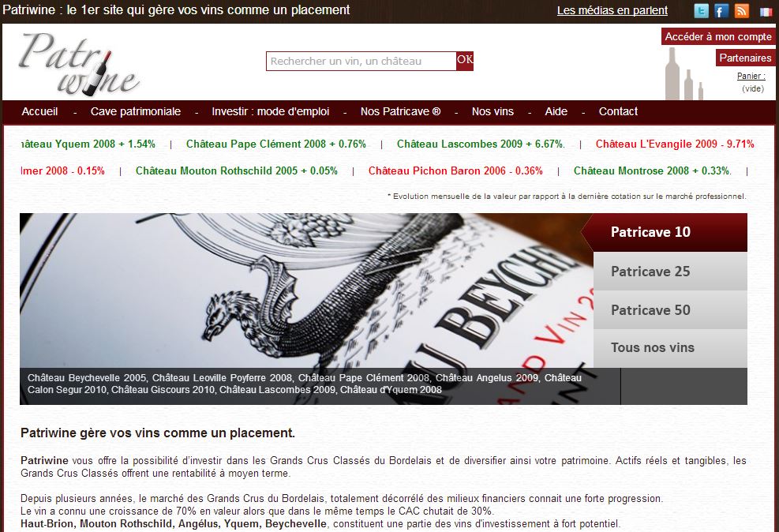Click the Patriwine logo
779x532 pixels.
point(79,63)
